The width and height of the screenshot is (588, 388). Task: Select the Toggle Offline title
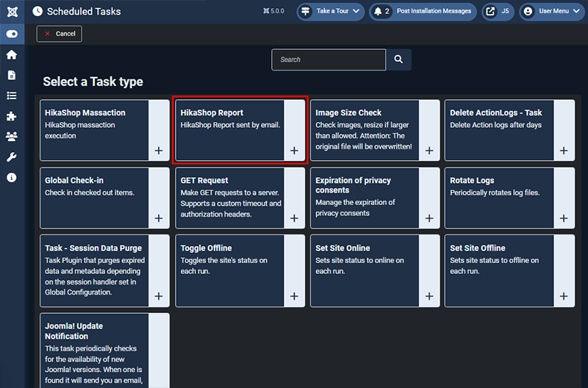tap(207, 248)
